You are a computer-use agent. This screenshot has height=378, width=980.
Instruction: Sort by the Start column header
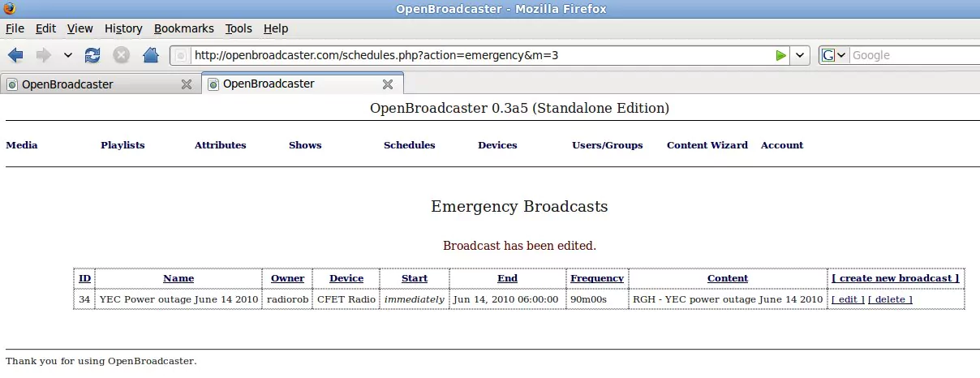pos(415,278)
